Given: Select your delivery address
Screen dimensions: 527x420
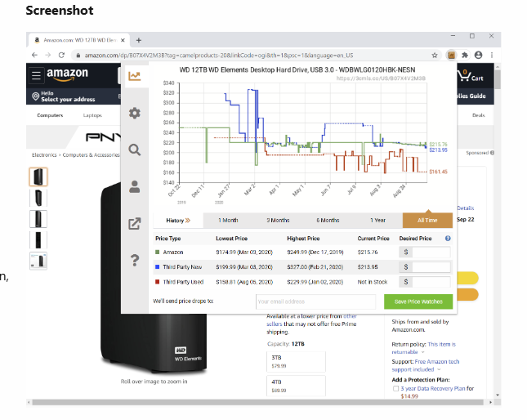Looking at the screenshot, I should [x=64, y=96].
